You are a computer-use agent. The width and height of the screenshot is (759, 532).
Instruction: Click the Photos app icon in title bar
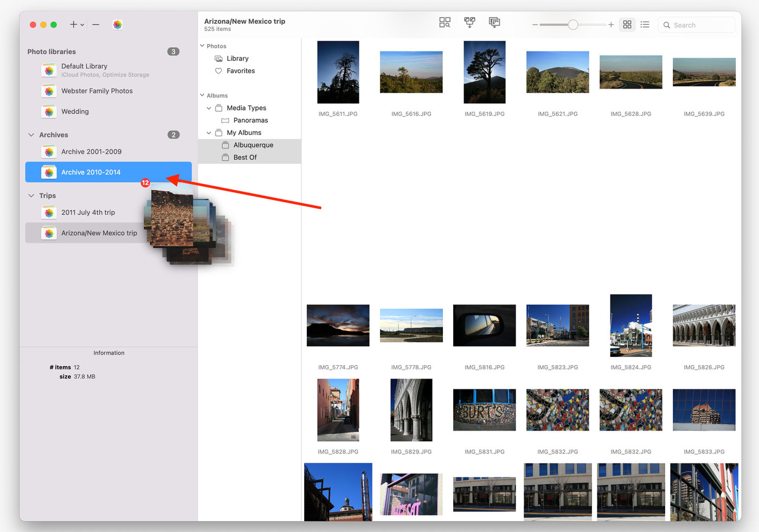pos(118,24)
